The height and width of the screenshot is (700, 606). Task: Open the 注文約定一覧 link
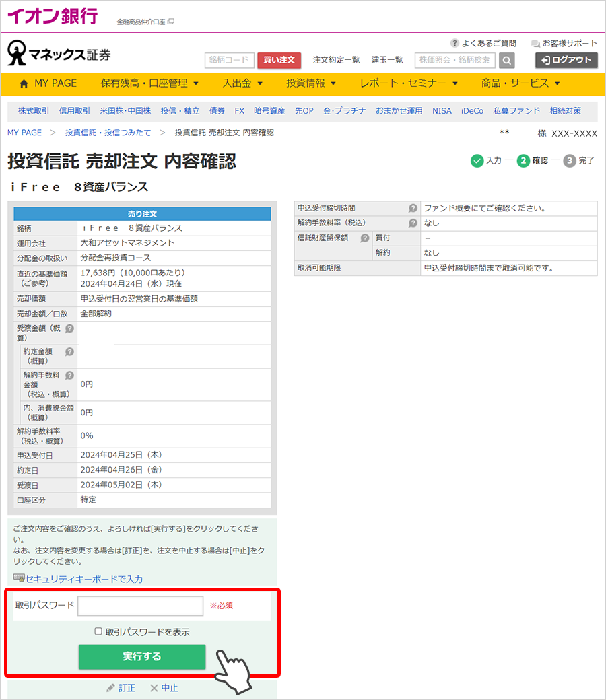pyautogui.click(x=336, y=60)
